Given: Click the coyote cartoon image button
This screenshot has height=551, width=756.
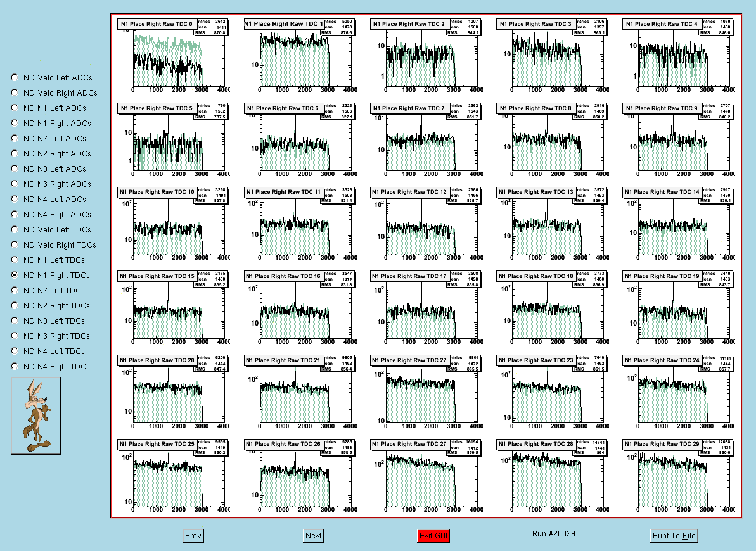Looking at the screenshot, I should pos(35,415).
